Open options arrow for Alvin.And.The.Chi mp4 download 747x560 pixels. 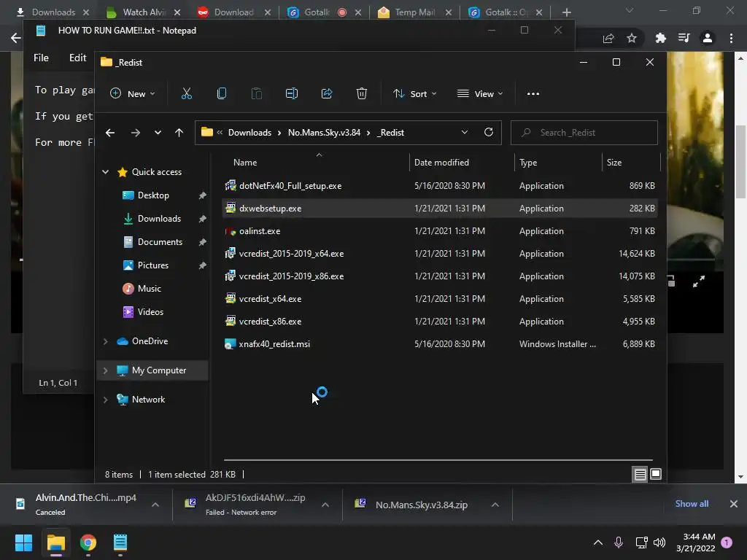155,505
